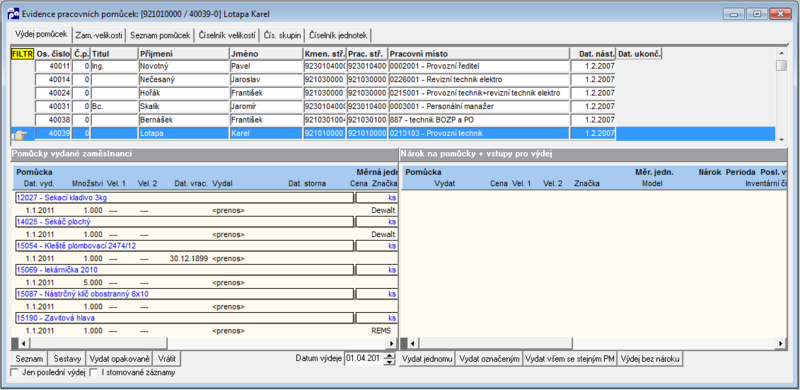
Task: Click Vydat označeným button
Action: [489, 359]
